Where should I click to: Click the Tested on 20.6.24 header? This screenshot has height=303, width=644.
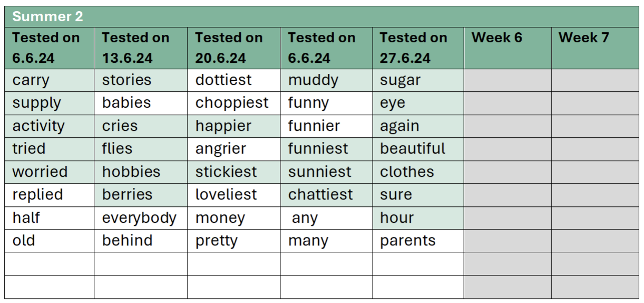pyautogui.click(x=233, y=48)
